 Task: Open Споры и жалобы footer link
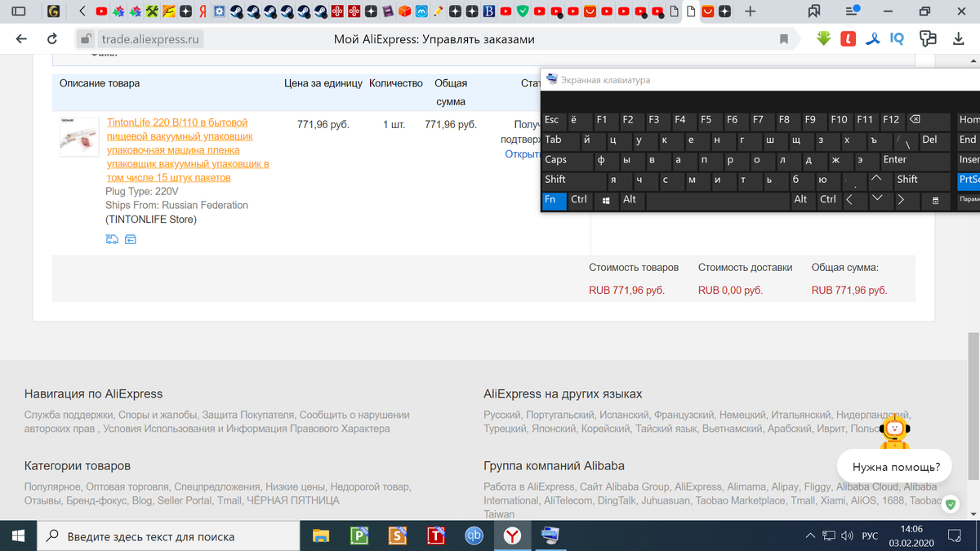158,415
